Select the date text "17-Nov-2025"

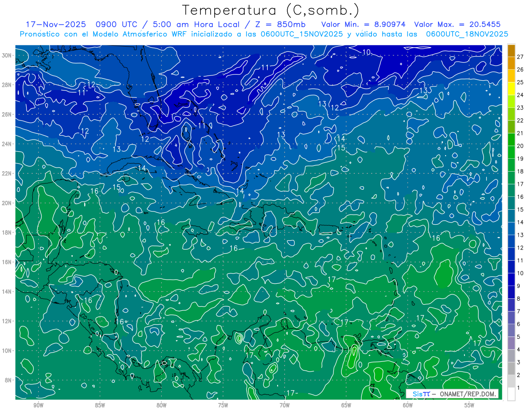click(55, 24)
